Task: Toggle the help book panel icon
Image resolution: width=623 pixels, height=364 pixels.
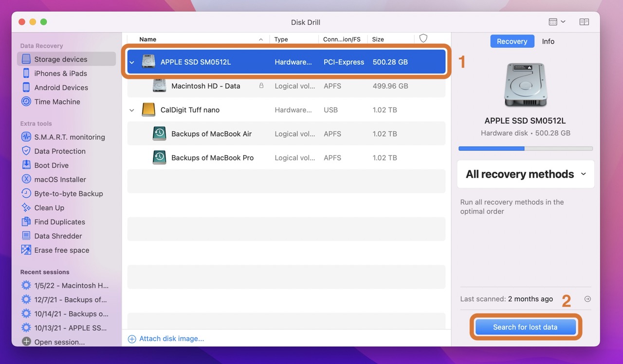Action: (x=584, y=22)
